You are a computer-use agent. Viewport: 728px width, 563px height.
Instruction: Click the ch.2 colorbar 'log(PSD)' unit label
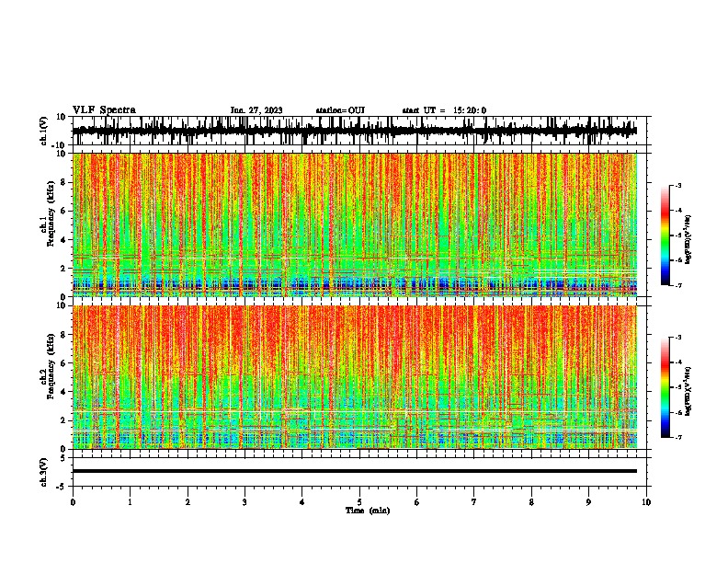tap(688, 391)
